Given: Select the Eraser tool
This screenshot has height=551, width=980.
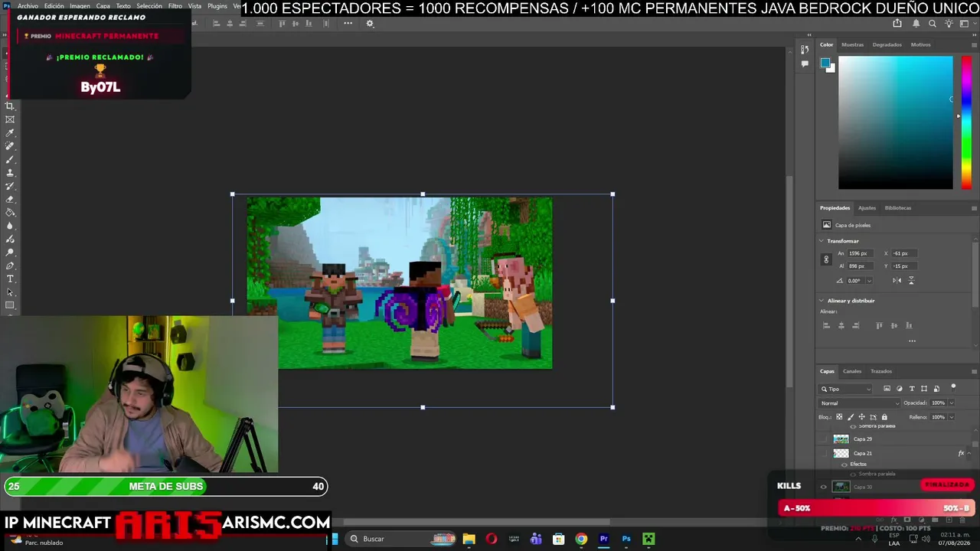Looking at the screenshot, I should pyautogui.click(x=10, y=200).
